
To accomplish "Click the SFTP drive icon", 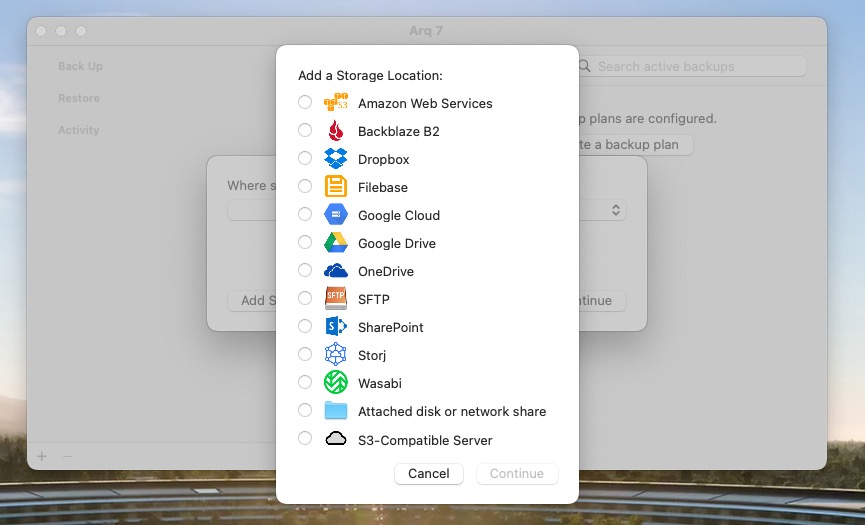I will (x=336, y=298).
